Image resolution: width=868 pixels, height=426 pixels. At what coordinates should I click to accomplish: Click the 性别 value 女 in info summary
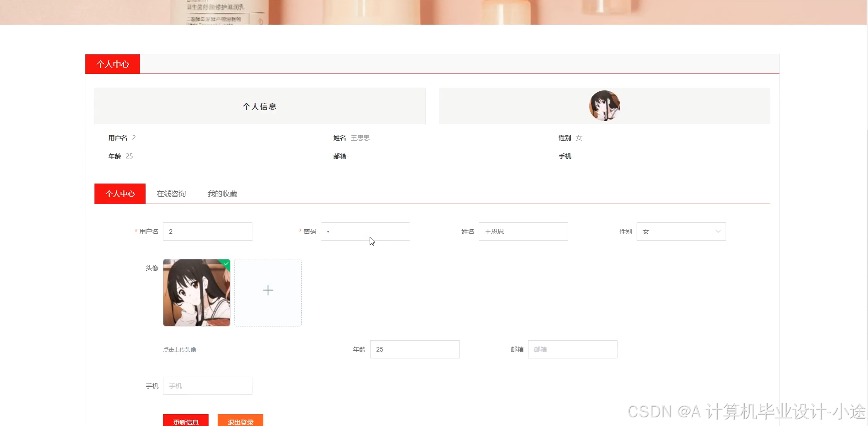tap(579, 138)
